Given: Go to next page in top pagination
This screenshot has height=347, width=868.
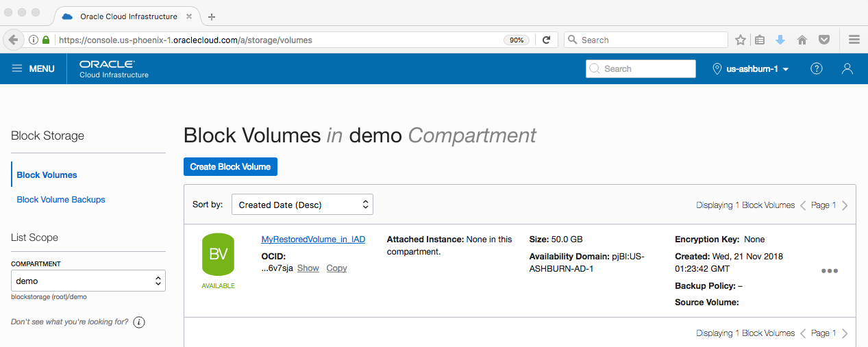Looking at the screenshot, I should pos(845,205).
